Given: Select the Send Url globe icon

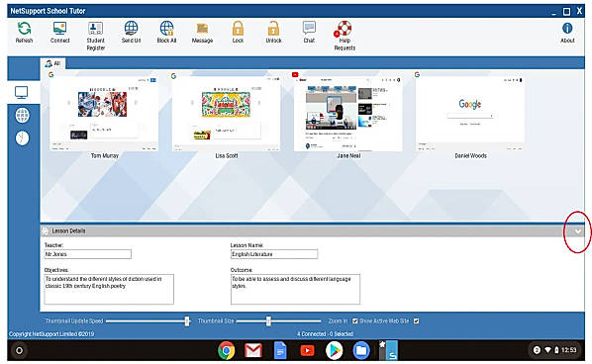Looking at the screenshot, I should coord(131,29).
